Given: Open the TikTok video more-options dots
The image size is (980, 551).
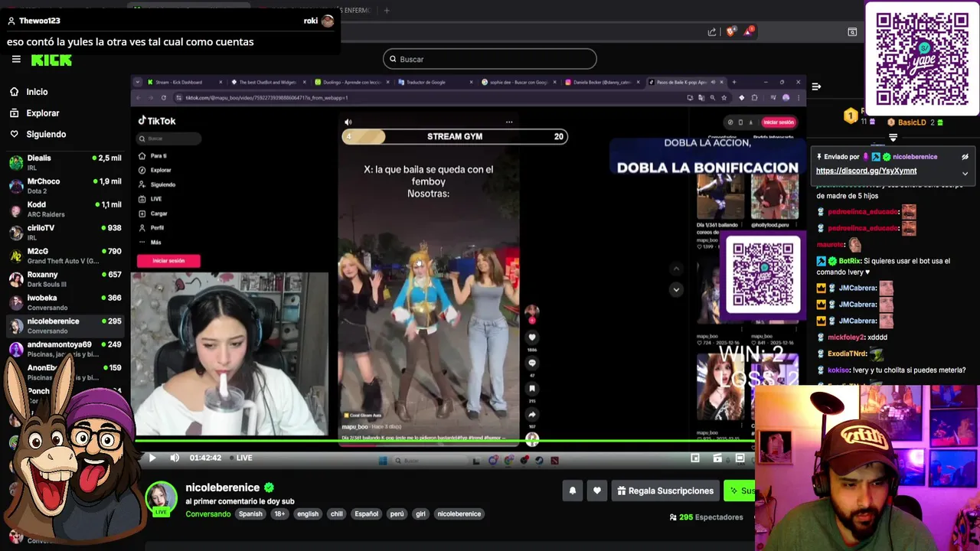Looking at the screenshot, I should tap(509, 122).
